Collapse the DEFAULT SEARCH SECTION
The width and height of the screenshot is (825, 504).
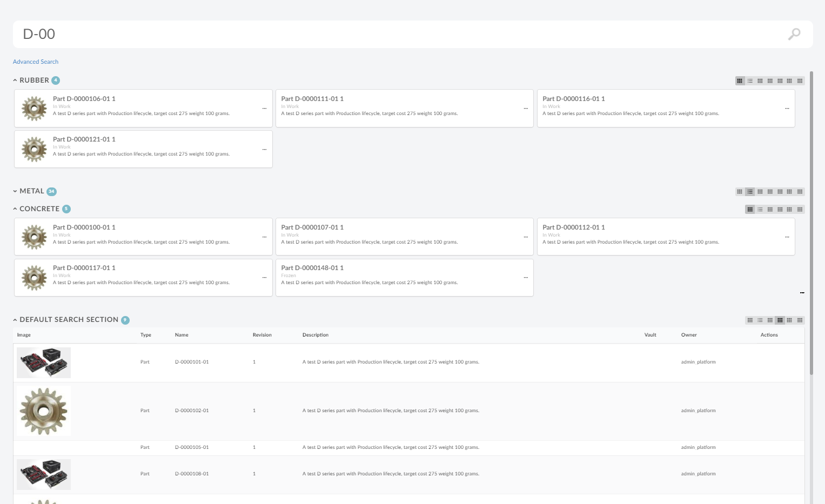pos(15,320)
